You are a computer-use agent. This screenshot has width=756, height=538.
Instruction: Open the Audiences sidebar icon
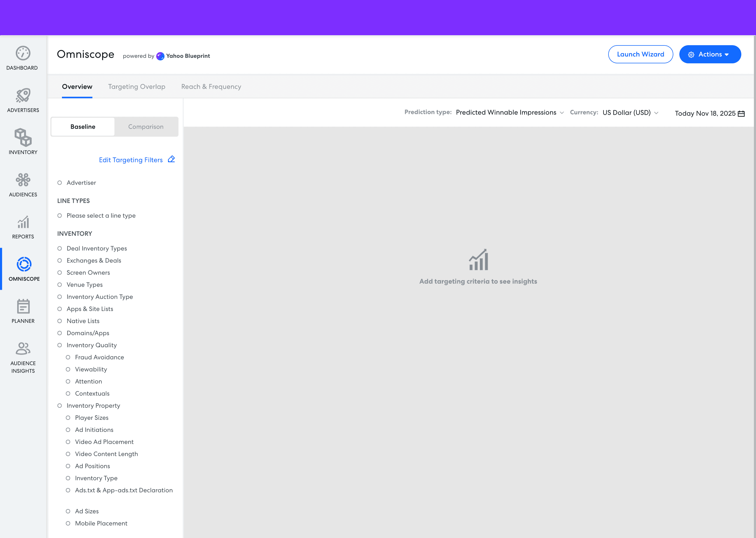point(23,180)
